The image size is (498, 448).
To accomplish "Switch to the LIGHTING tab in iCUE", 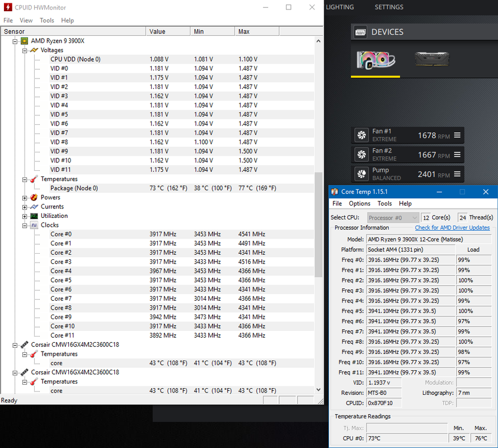I will (x=340, y=7).
